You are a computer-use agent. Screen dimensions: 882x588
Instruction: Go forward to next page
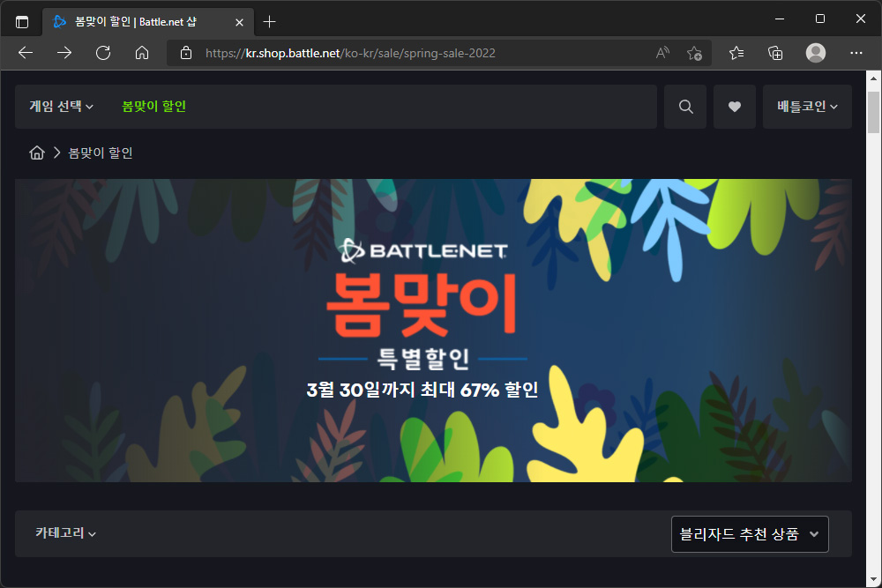coord(64,53)
